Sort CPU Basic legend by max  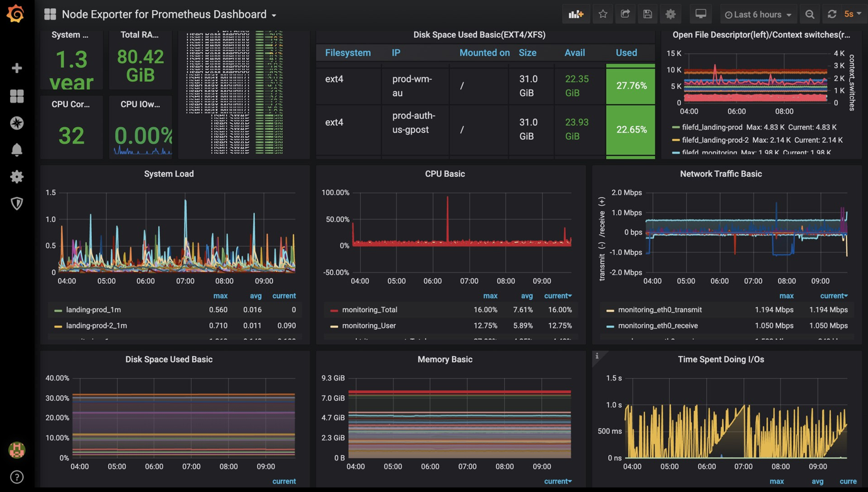coord(490,296)
